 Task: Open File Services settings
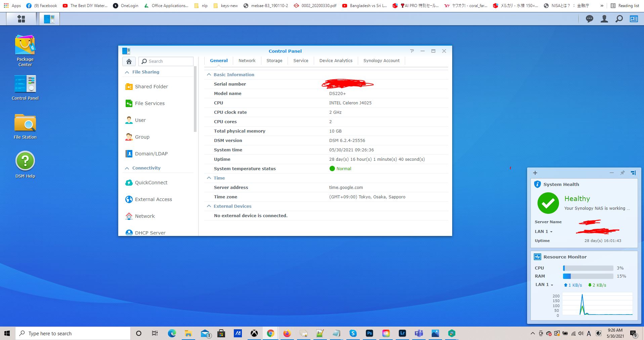pyautogui.click(x=145, y=103)
